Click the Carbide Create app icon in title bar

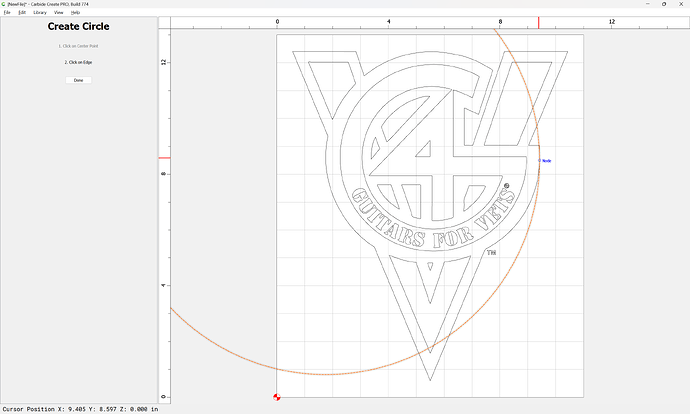[4, 4]
